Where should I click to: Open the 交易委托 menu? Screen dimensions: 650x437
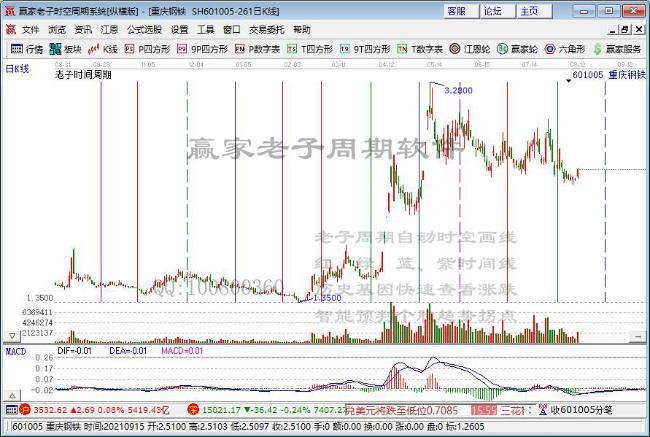point(267,30)
